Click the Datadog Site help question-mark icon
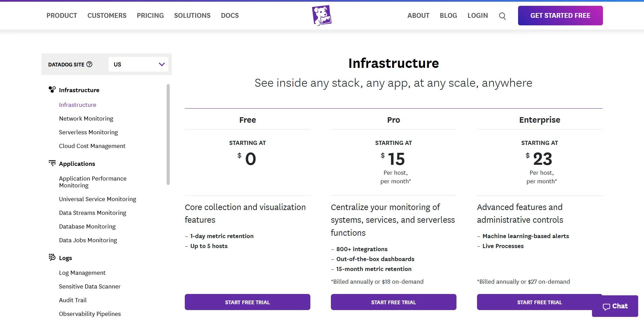This screenshot has width=644, height=320. tap(89, 64)
